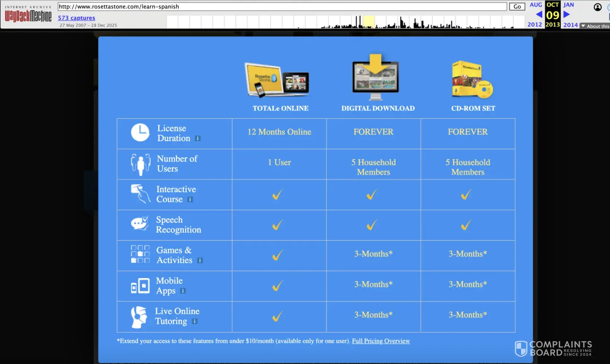Click the Go button
This screenshot has height=364, width=610.
click(x=517, y=7)
